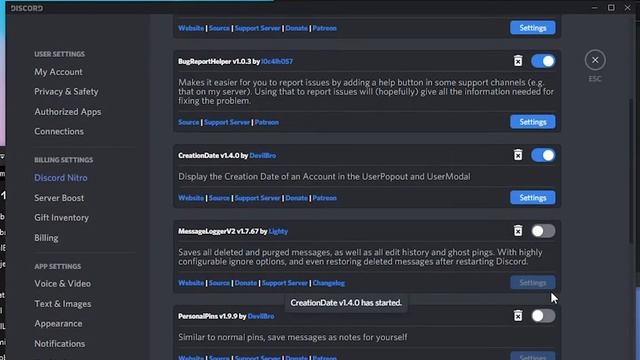Turn off the CreationDate plugin switch
This screenshot has height=360, width=640.
[543, 155]
